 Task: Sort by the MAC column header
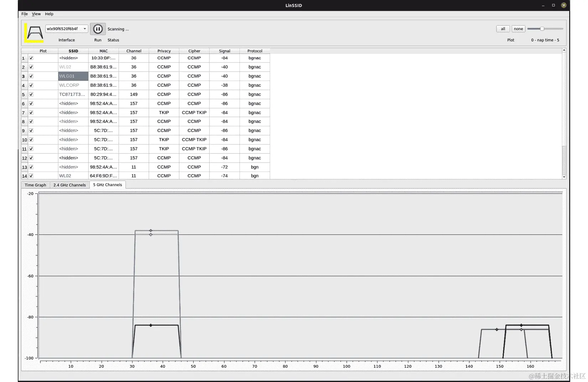pos(104,51)
